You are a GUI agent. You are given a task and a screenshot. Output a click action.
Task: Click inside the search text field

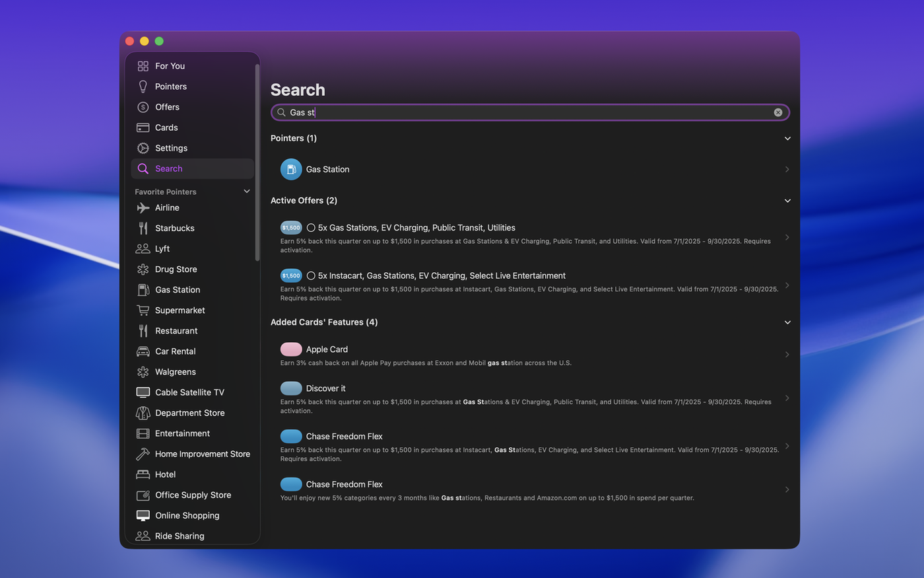[x=528, y=112]
